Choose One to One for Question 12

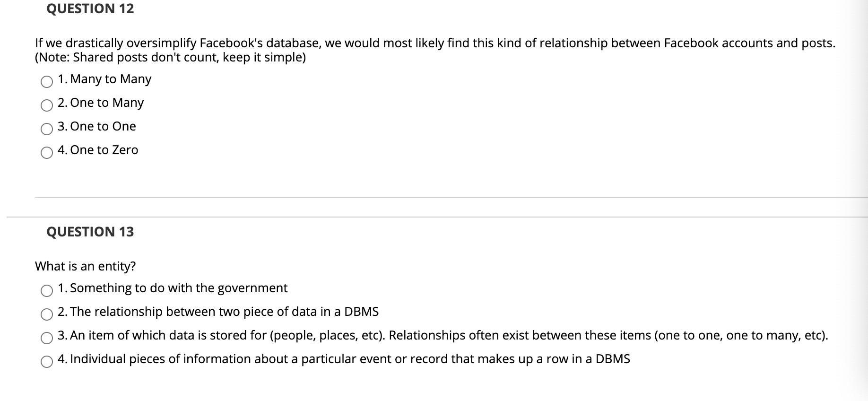(46, 130)
